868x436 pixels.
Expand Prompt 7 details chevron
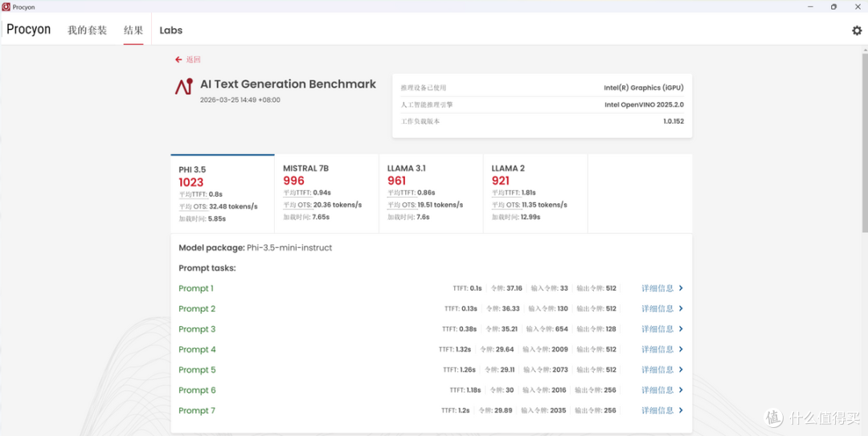point(681,410)
